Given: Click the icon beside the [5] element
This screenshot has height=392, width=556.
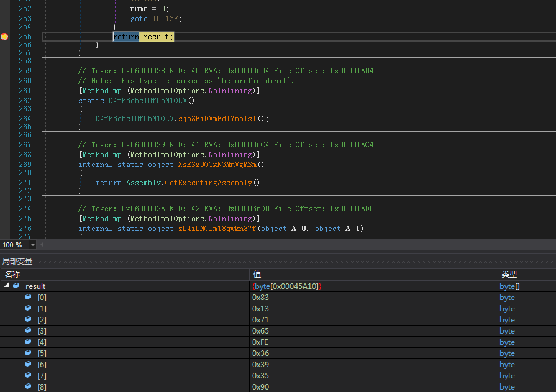Looking at the screenshot, I should [x=28, y=353].
